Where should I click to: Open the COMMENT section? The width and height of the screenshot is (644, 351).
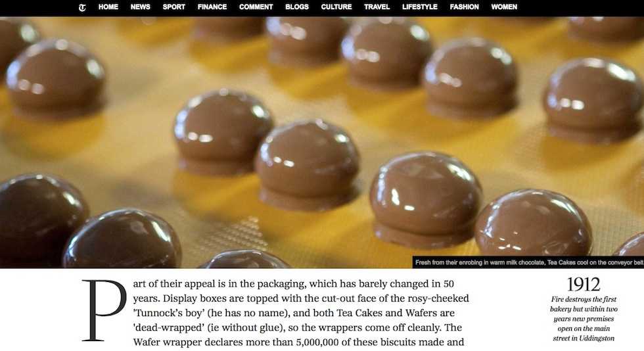(x=256, y=7)
